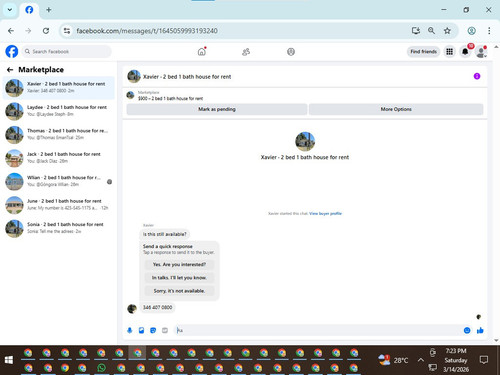Send a voice clip with the microphone
The width and height of the screenshot is (500, 375).
tap(130, 330)
